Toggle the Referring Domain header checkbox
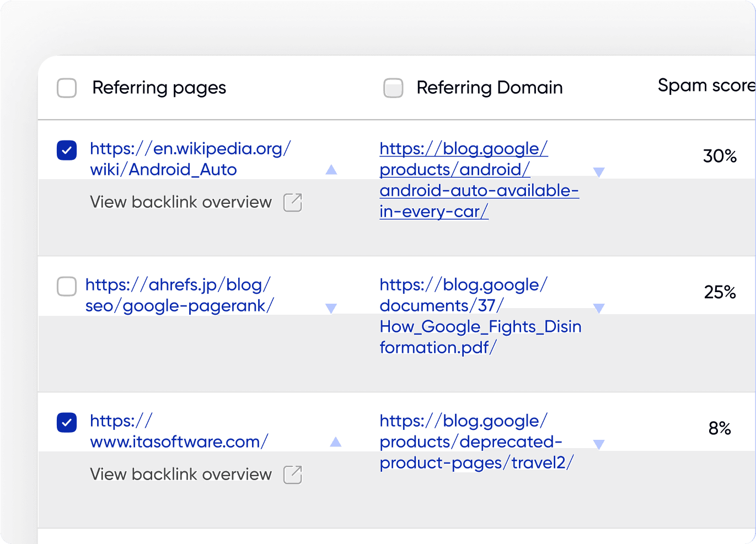This screenshot has width=756, height=544. tap(393, 88)
